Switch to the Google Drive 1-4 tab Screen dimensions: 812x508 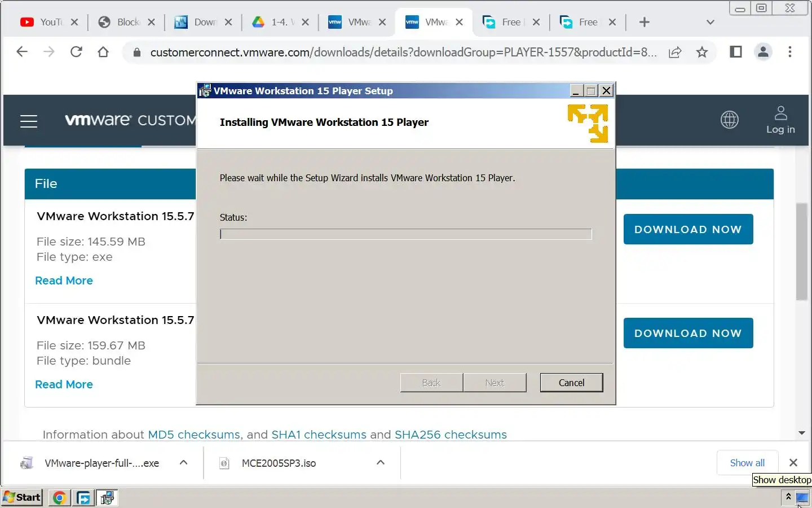point(275,22)
